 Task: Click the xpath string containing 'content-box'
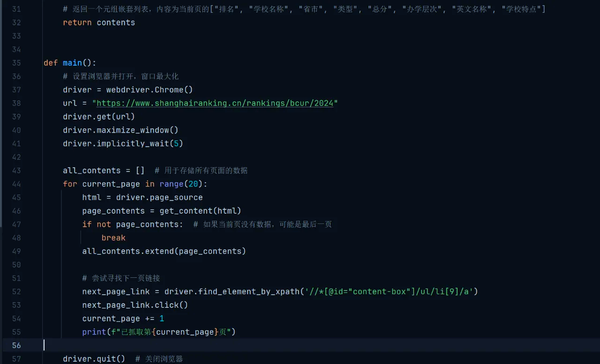pyautogui.click(x=389, y=291)
